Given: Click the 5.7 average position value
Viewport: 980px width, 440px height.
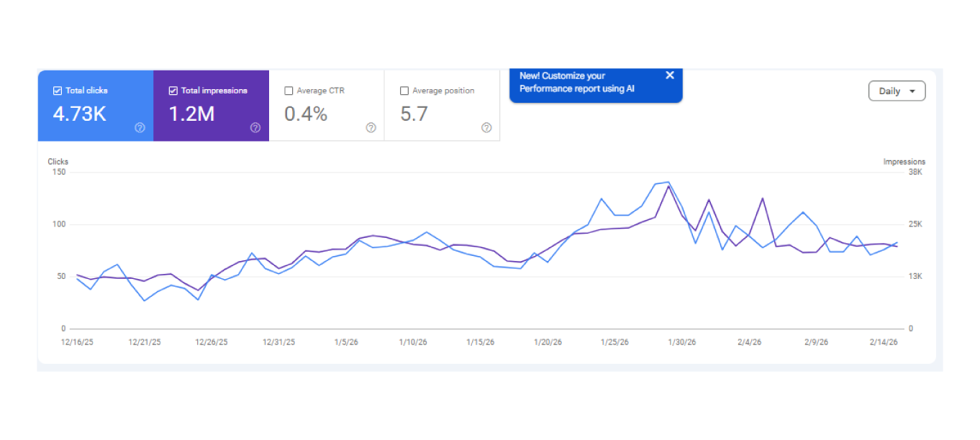Looking at the screenshot, I should pos(414,114).
